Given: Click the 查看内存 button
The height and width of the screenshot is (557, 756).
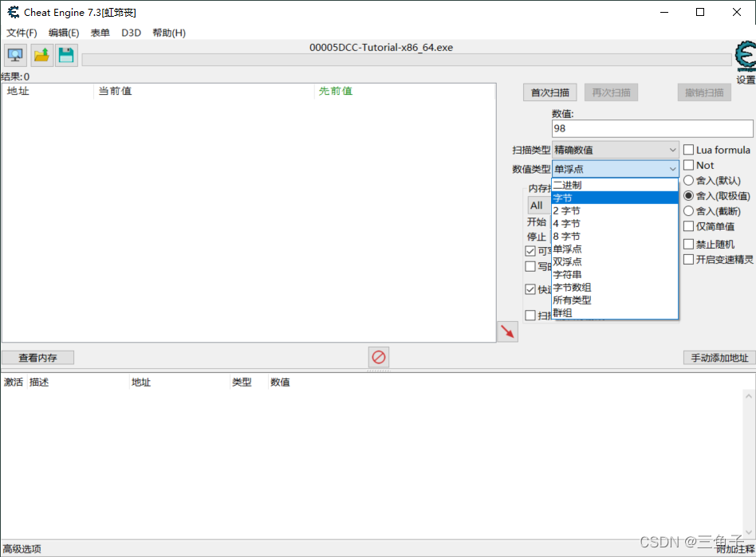Looking at the screenshot, I should pyautogui.click(x=37, y=358).
